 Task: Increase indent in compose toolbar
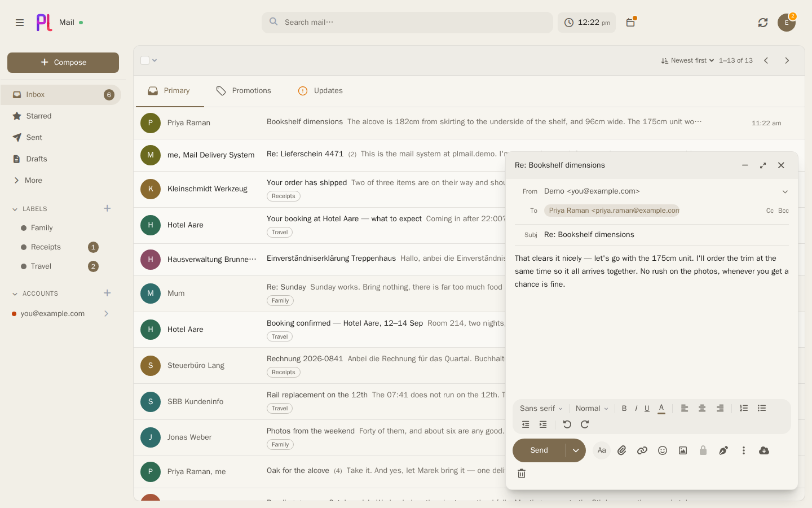(543, 424)
